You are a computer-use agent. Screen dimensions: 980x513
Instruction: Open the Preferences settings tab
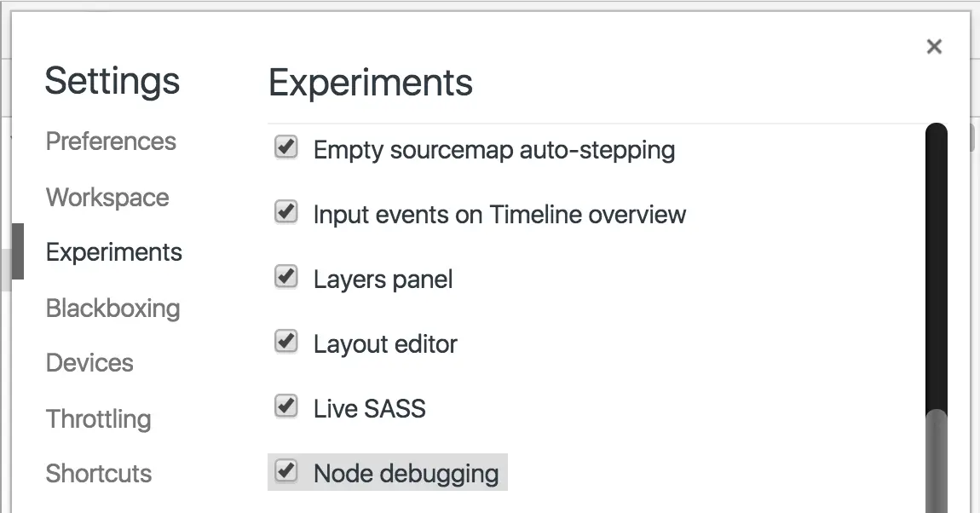[x=111, y=141]
